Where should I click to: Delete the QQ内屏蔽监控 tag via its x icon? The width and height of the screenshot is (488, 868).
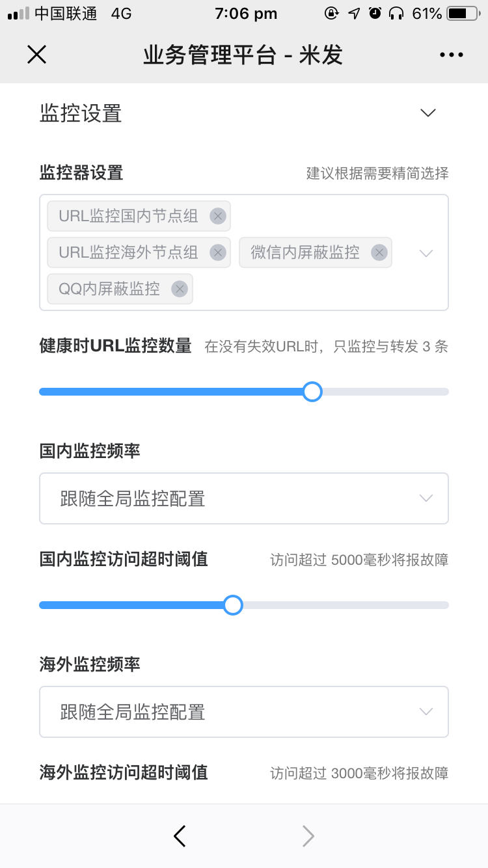point(180,288)
